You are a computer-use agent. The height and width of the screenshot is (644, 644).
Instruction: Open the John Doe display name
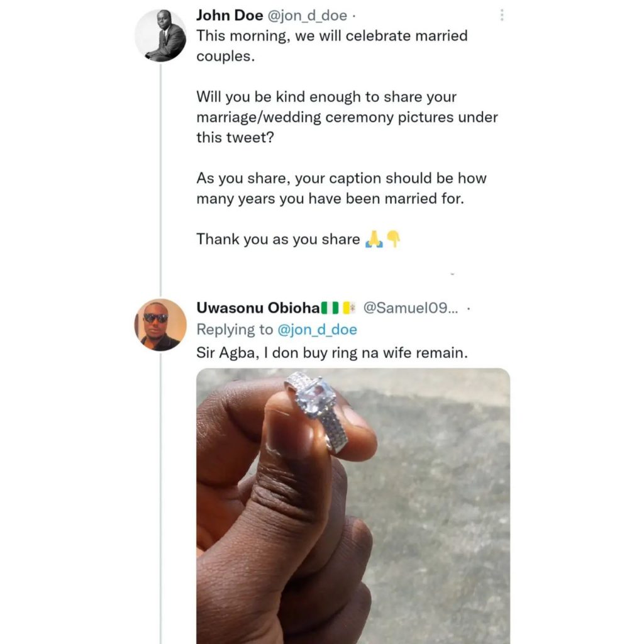(230, 16)
